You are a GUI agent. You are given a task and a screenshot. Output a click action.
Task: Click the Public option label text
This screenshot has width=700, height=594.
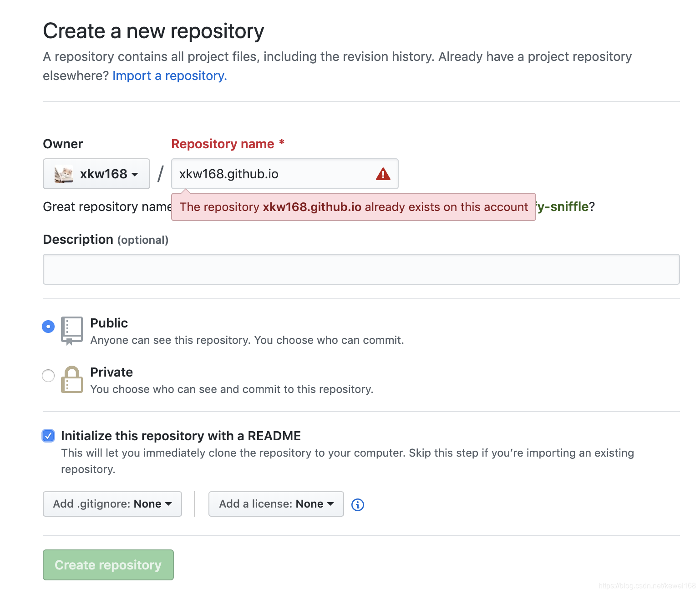(x=109, y=323)
